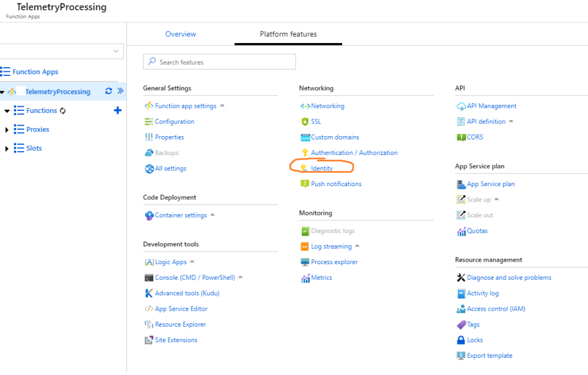Click the Quotas chart icon
Screen dimensions: 588x375
click(461, 231)
